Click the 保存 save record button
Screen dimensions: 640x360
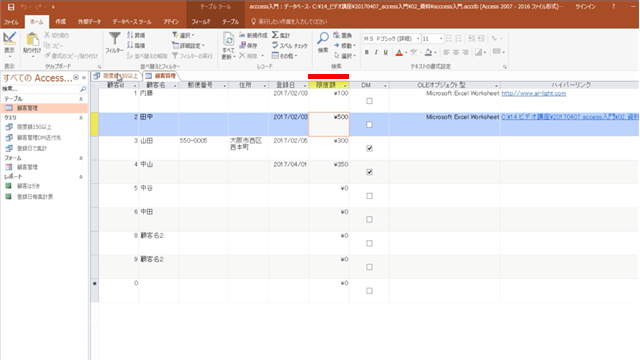coord(249,45)
